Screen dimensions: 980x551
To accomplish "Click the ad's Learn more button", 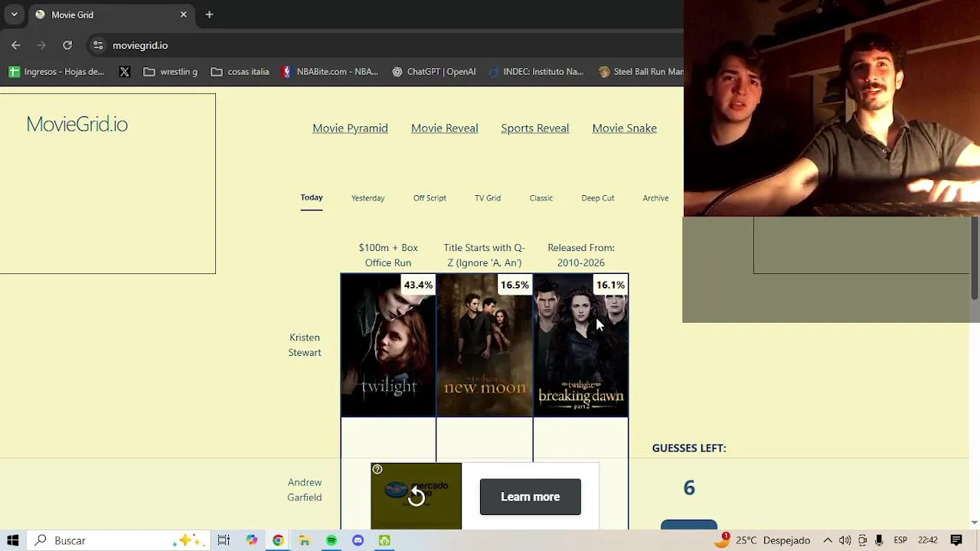I will [531, 497].
